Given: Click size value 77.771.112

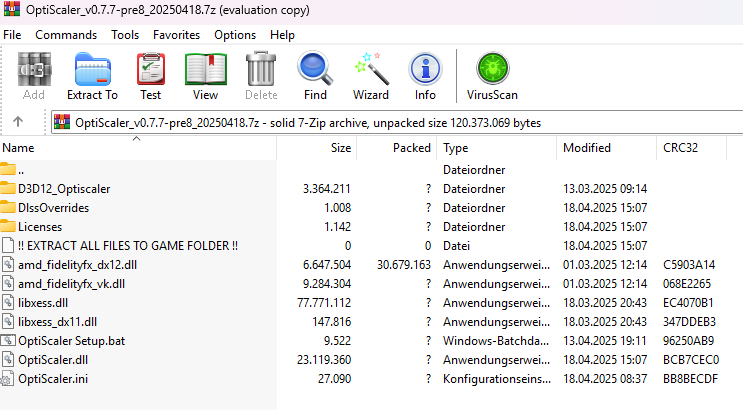Looking at the screenshot, I should point(324,302).
